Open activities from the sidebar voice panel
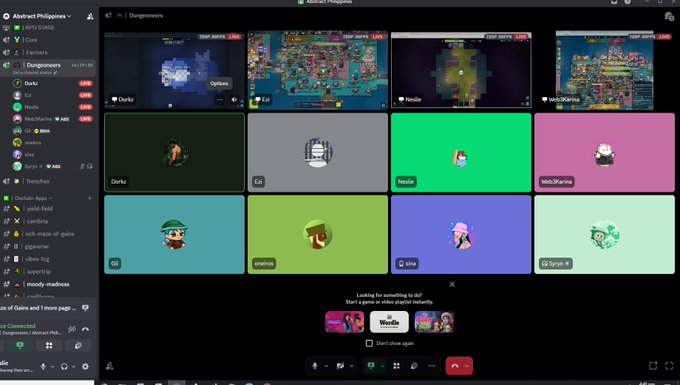 pos(49,345)
